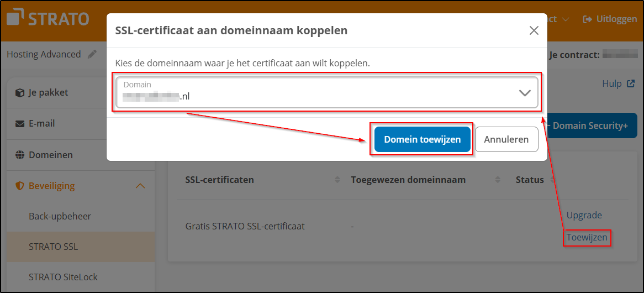Expand the account menu chevron in header

coord(565,19)
